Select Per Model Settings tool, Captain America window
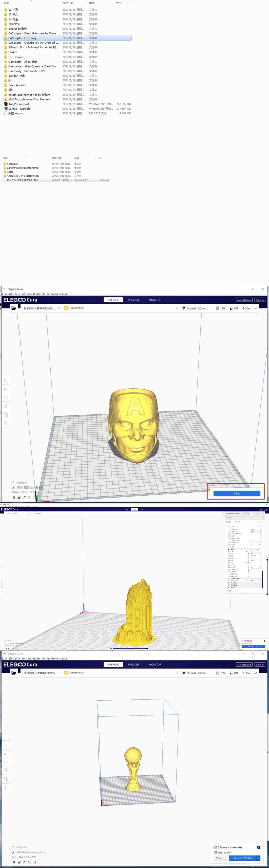The height and width of the screenshot is (868, 269). 6,414
